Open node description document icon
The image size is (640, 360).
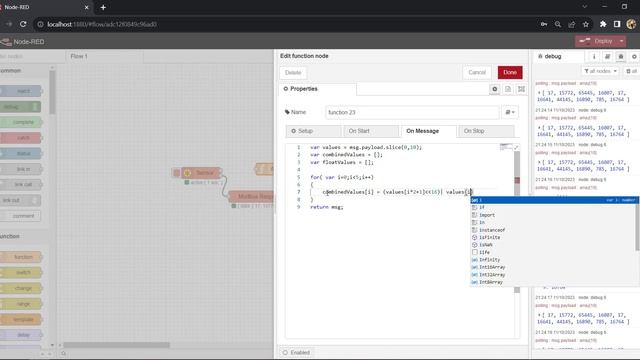click(508, 89)
